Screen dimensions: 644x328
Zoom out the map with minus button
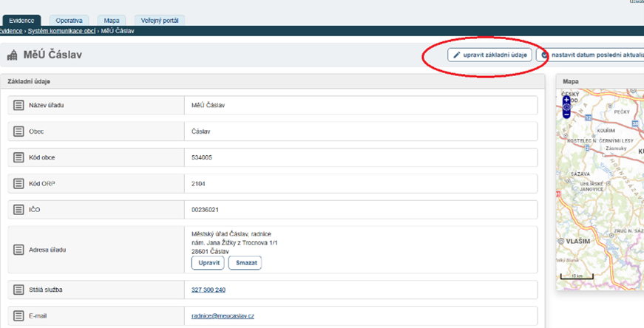click(x=566, y=115)
